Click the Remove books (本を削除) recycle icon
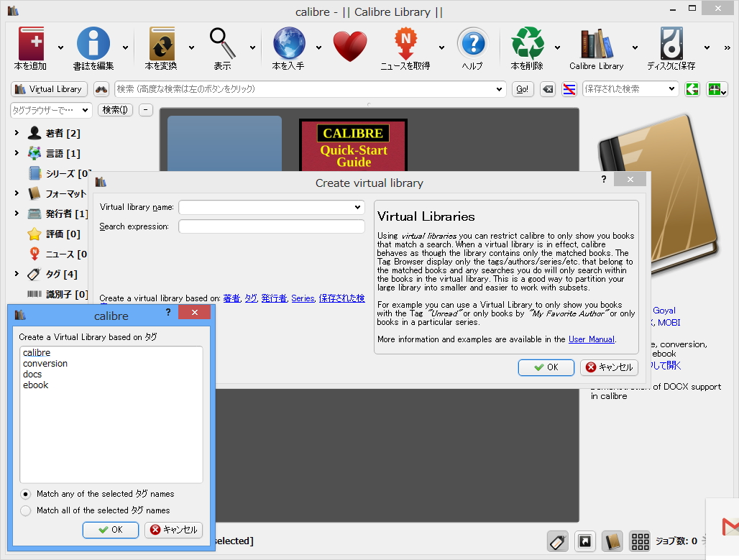The height and width of the screenshot is (560, 739). (x=528, y=45)
